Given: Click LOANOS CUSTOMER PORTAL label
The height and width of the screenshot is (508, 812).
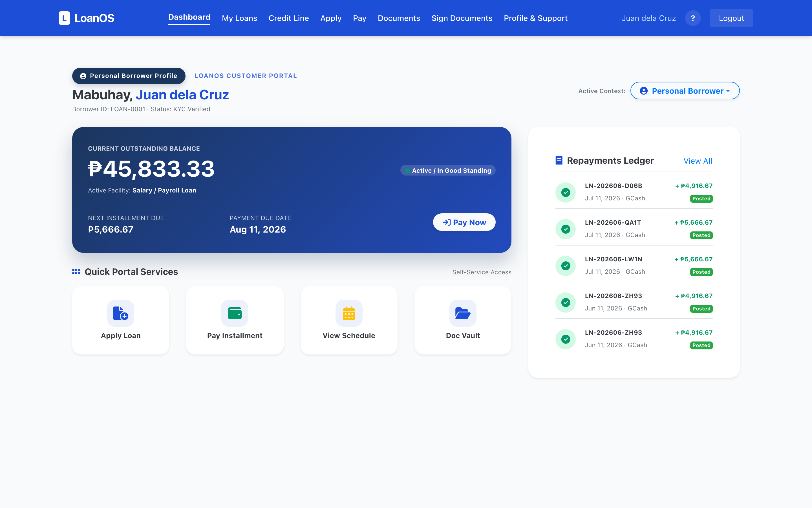Looking at the screenshot, I should 246,76.
